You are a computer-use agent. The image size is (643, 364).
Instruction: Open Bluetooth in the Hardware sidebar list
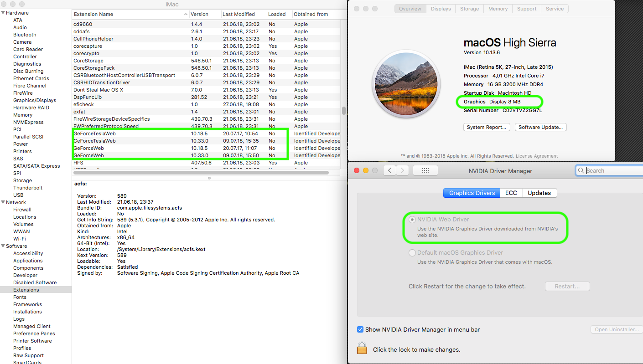pos(25,35)
